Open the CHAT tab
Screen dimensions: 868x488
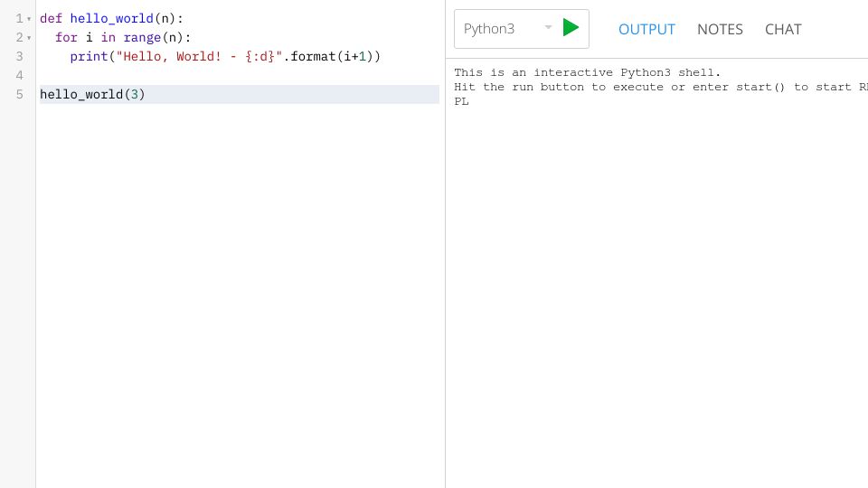[783, 29]
